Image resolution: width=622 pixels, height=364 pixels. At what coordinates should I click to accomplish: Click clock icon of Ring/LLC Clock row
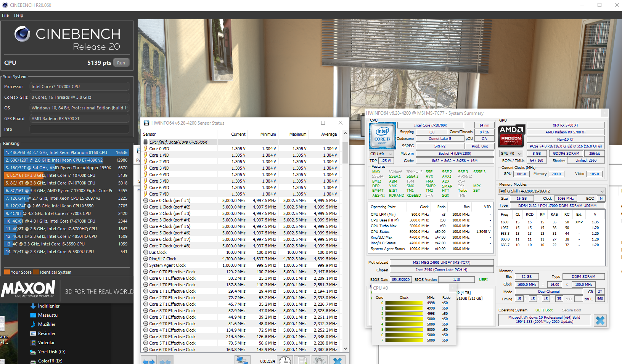click(146, 259)
